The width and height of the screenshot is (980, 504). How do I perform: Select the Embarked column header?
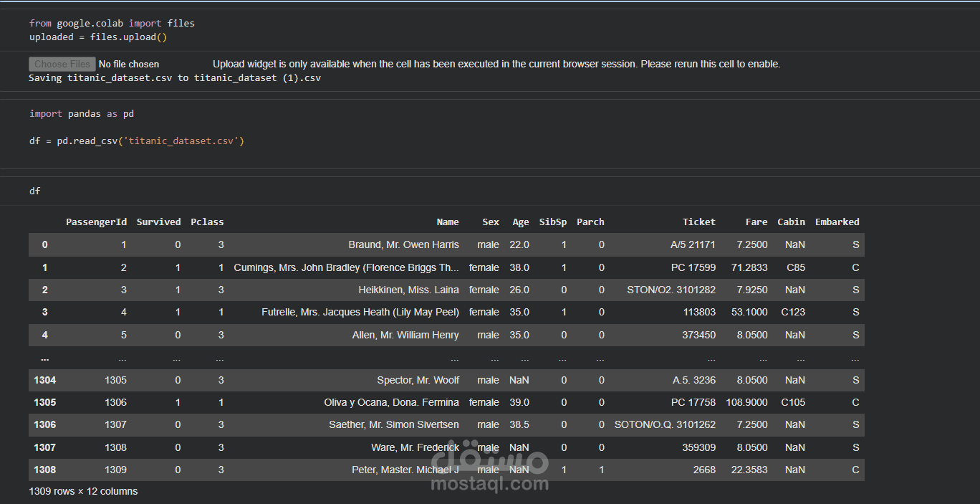[x=837, y=222]
